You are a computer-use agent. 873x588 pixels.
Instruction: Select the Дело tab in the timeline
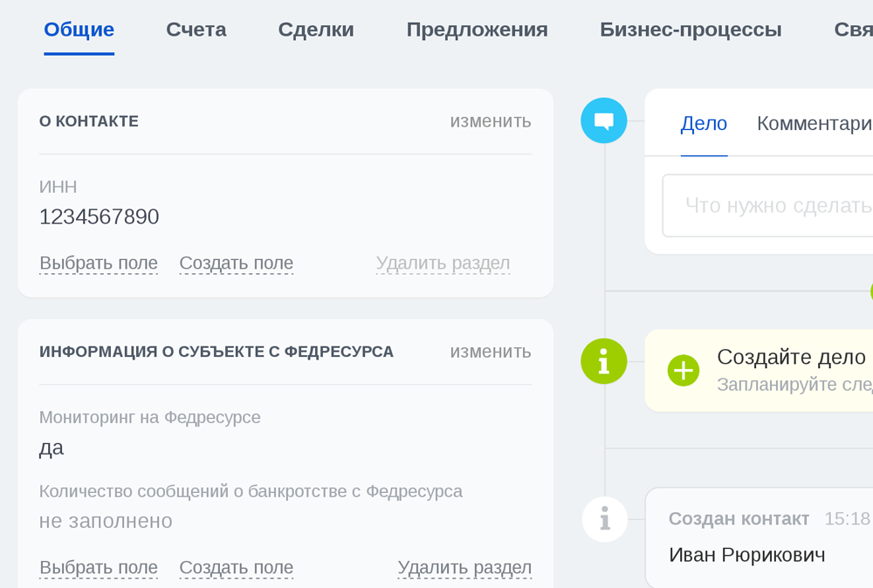point(704,124)
